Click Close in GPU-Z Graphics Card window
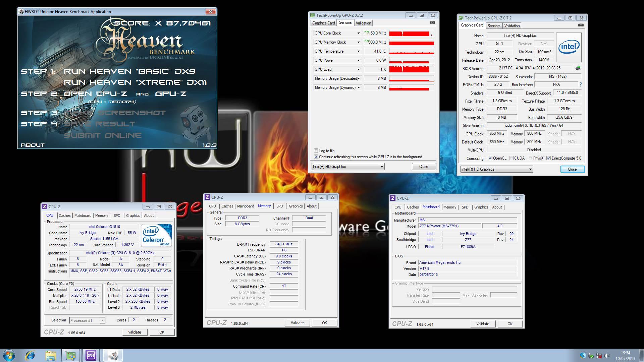This screenshot has height=362, width=644. click(x=572, y=169)
